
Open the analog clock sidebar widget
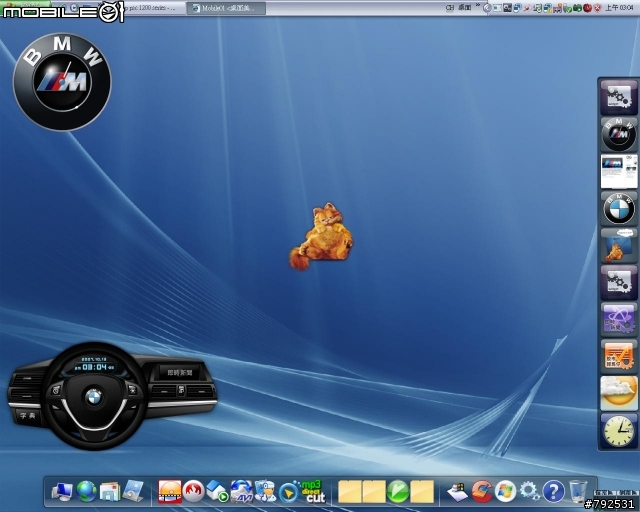pyautogui.click(x=618, y=430)
